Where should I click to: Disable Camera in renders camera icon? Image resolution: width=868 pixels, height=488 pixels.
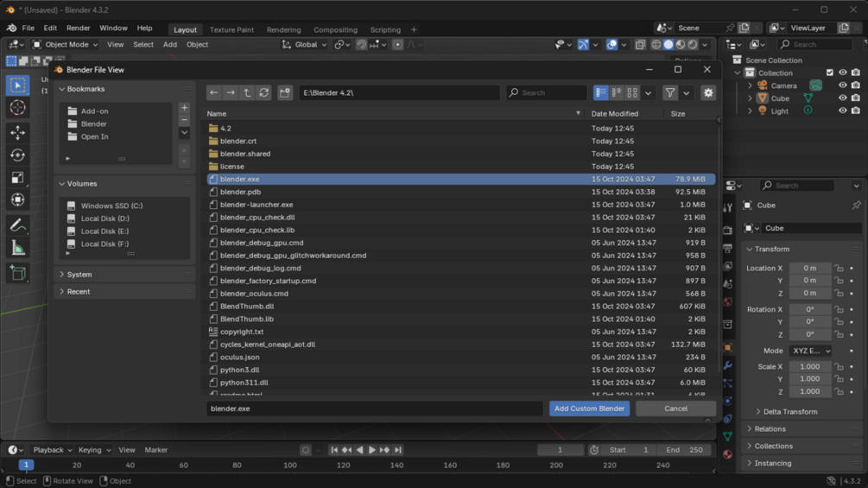coord(856,86)
